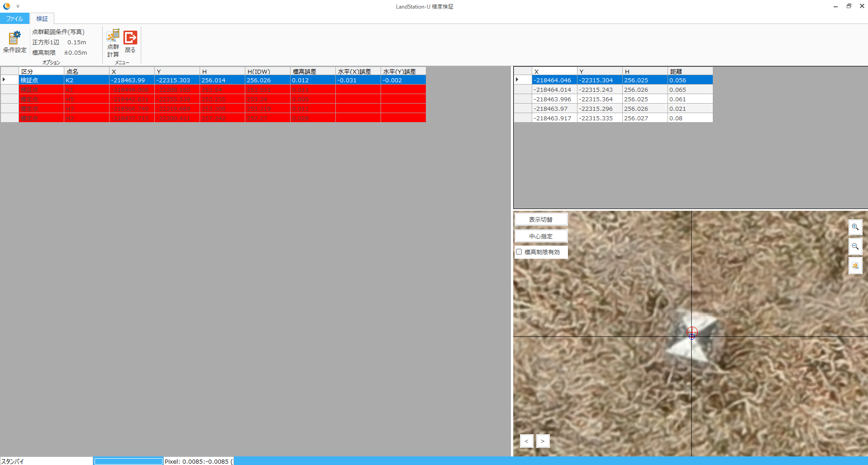Switch to the 検証 tab
Viewport: 868px width, 465px height.
point(42,19)
